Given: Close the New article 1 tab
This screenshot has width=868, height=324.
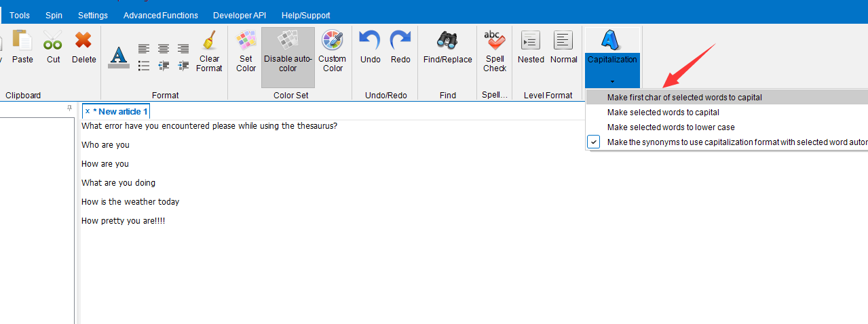Looking at the screenshot, I should tap(88, 111).
